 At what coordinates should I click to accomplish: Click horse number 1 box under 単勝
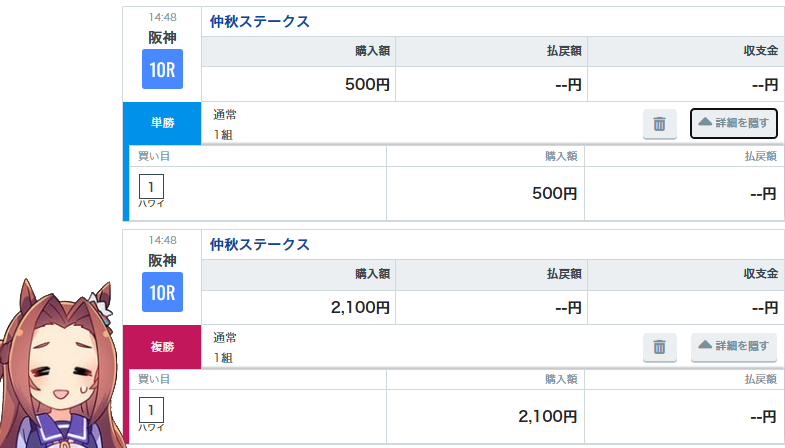pyautogui.click(x=151, y=187)
